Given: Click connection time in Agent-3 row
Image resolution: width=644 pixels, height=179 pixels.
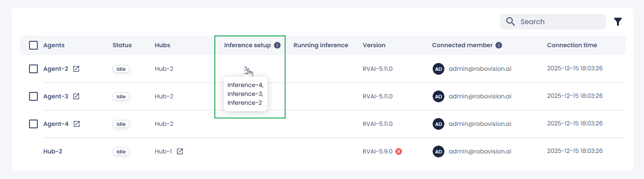Looking at the screenshot, I should pos(575,96).
